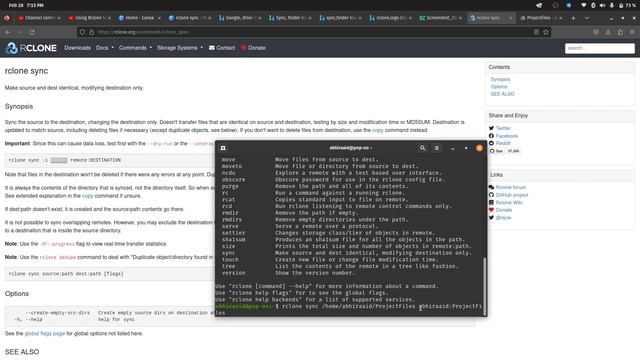Switch to the Home - Canva tab

[140, 18]
